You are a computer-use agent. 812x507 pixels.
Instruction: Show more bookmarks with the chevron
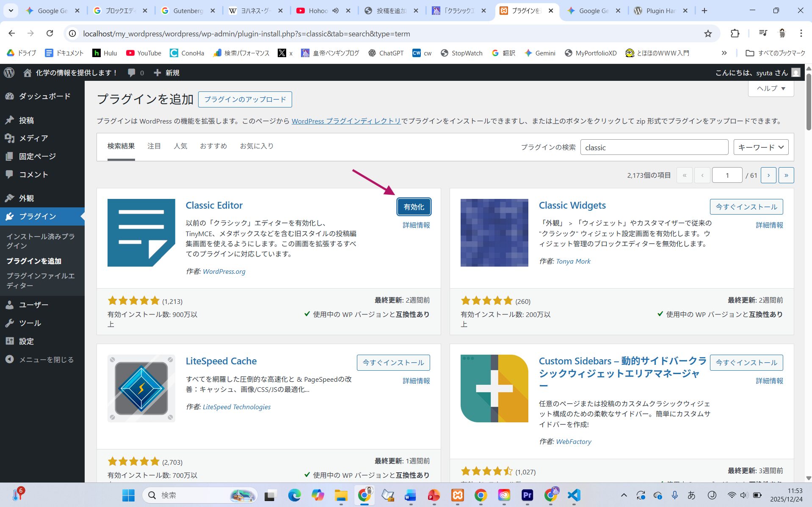click(x=724, y=53)
